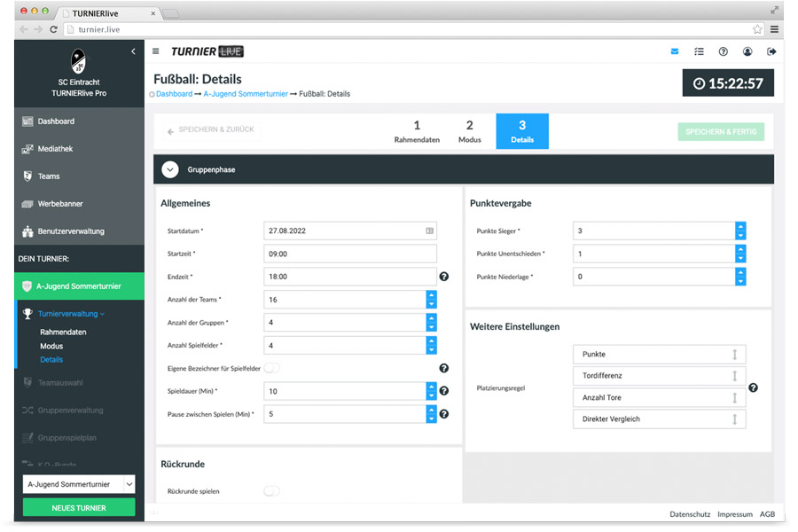Viewport: 798px width, 532px height.
Task: Enable Eigene Bezeichner für Spielfelder toggle
Action: pos(271,368)
